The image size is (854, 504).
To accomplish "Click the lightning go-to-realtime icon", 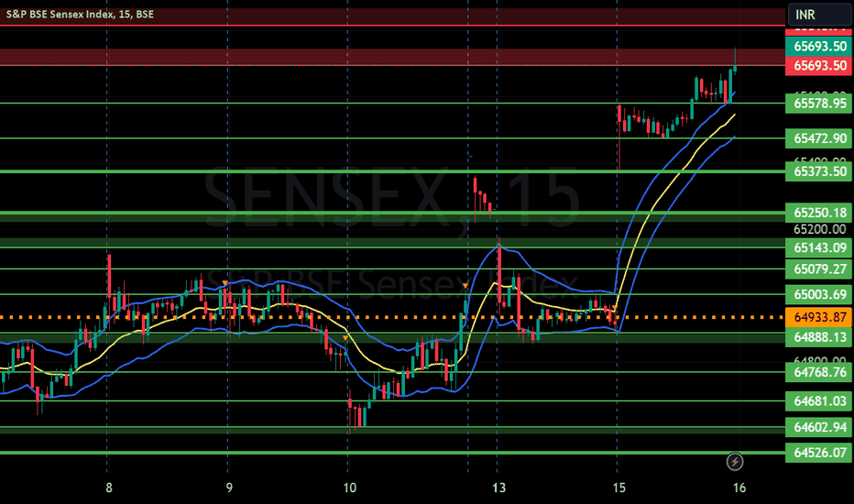I will pos(735,462).
